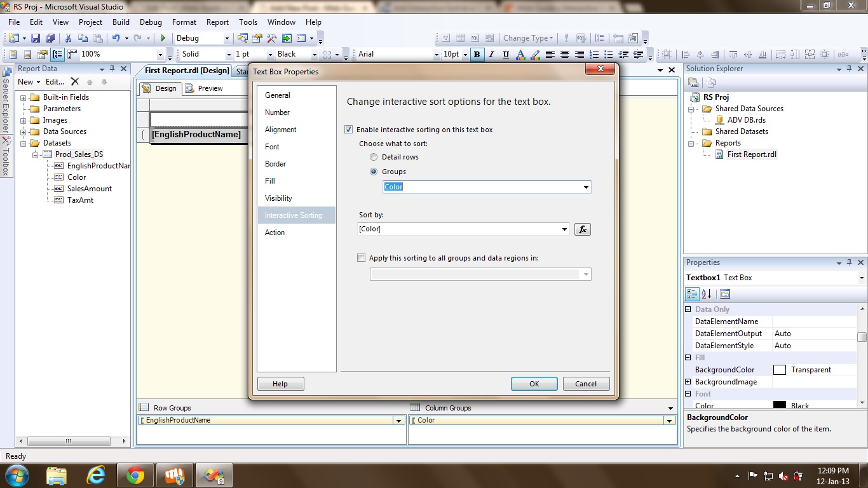The image size is (868, 488).
Task: Click the Underline formatting icon
Action: pos(506,55)
